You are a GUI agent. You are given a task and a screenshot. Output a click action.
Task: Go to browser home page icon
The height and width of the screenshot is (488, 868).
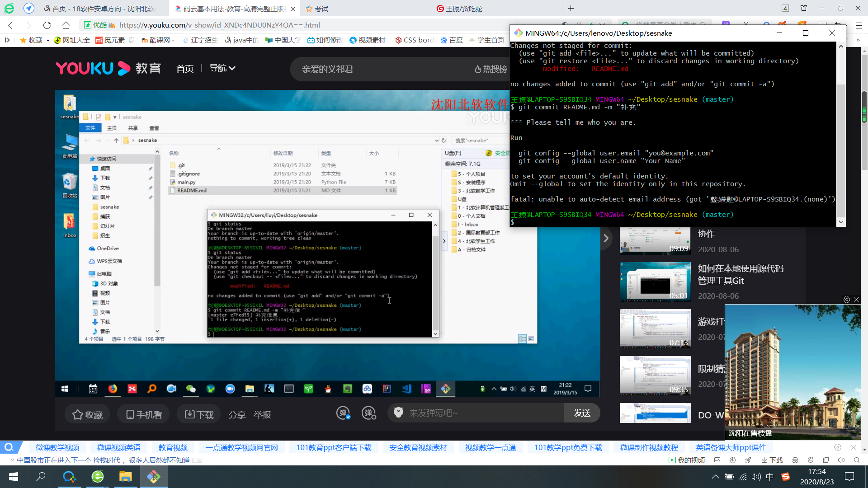tap(66, 25)
